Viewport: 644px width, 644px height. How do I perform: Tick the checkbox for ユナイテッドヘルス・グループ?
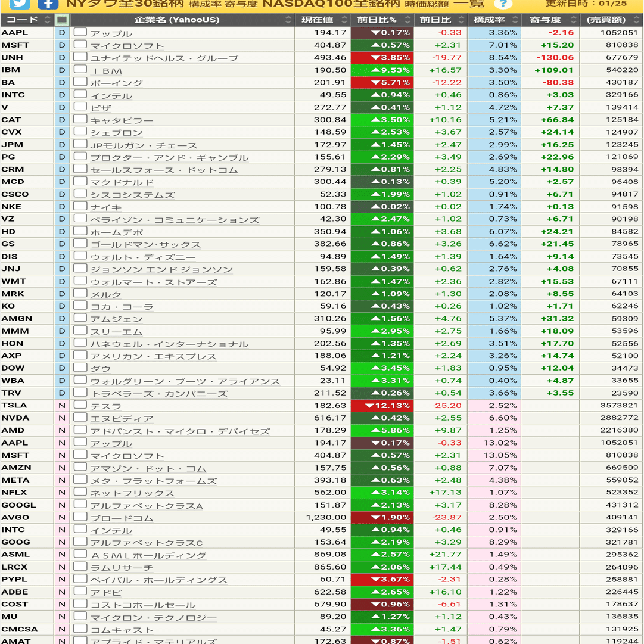[x=80, y=57]
